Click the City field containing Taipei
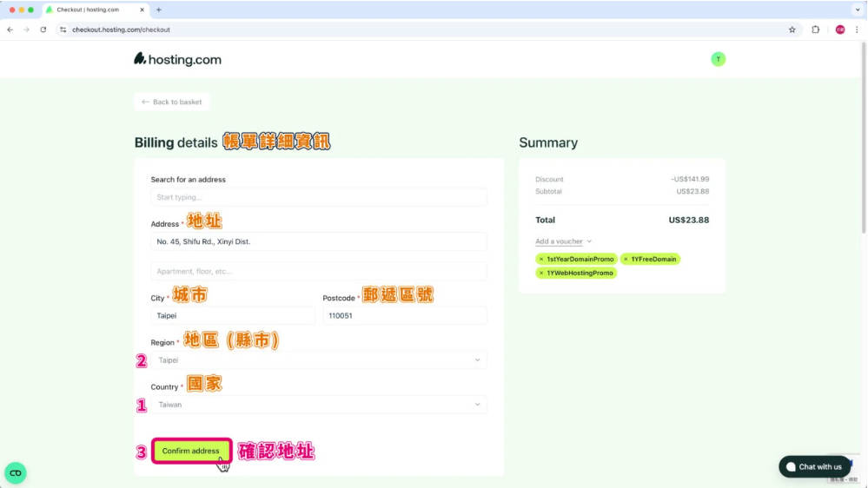Screen dimensions: 868x488 (233, 316)
